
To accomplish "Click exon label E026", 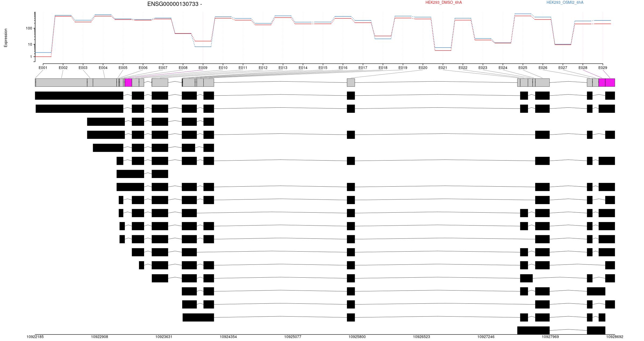I will (543, 68).
